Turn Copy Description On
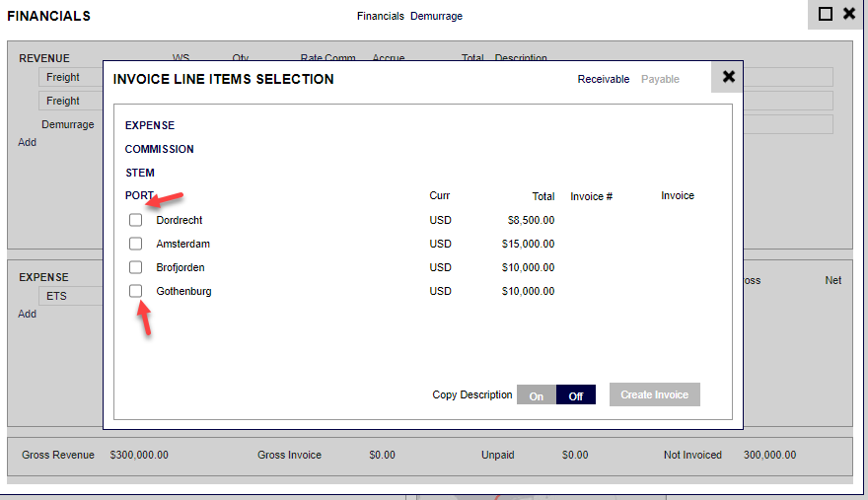Viewport: 868px width, 500px height. [537, 395]
